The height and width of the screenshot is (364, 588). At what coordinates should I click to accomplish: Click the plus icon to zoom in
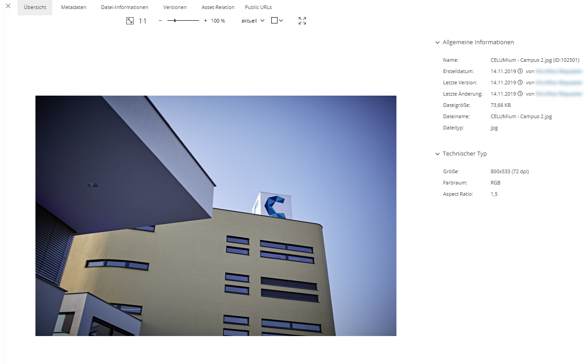[x=205, y=21]
